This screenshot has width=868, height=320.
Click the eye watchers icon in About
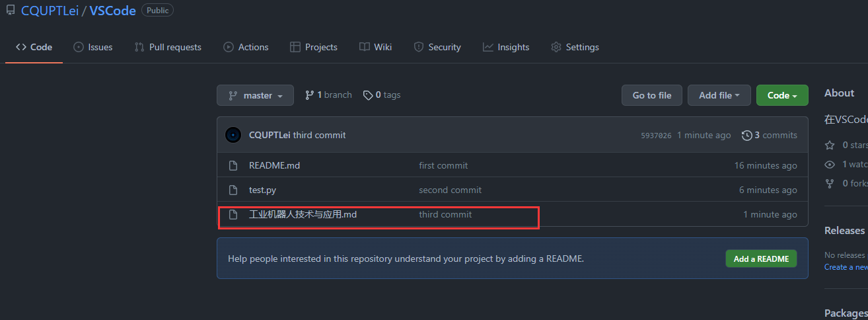(x=830, y=164)
